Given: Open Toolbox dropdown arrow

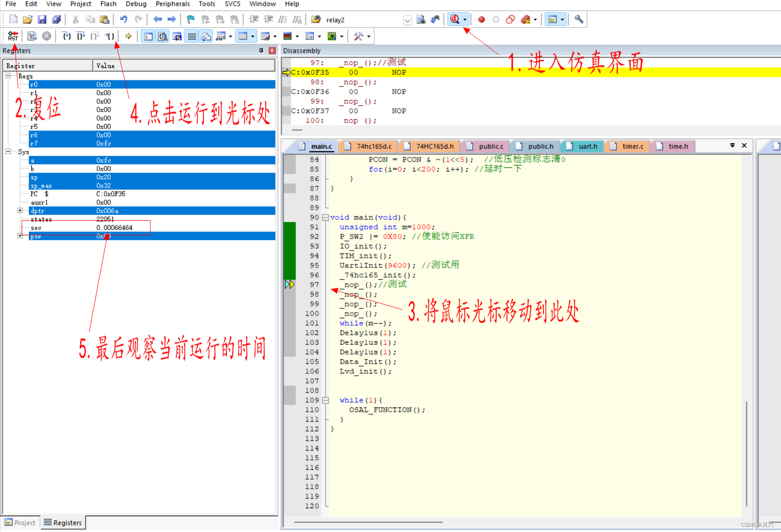Looking at the screenshot, I should coord(369,36).
